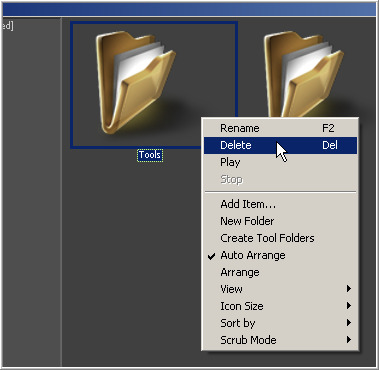Select the second folder icon beside Tools

click(303, 74)
